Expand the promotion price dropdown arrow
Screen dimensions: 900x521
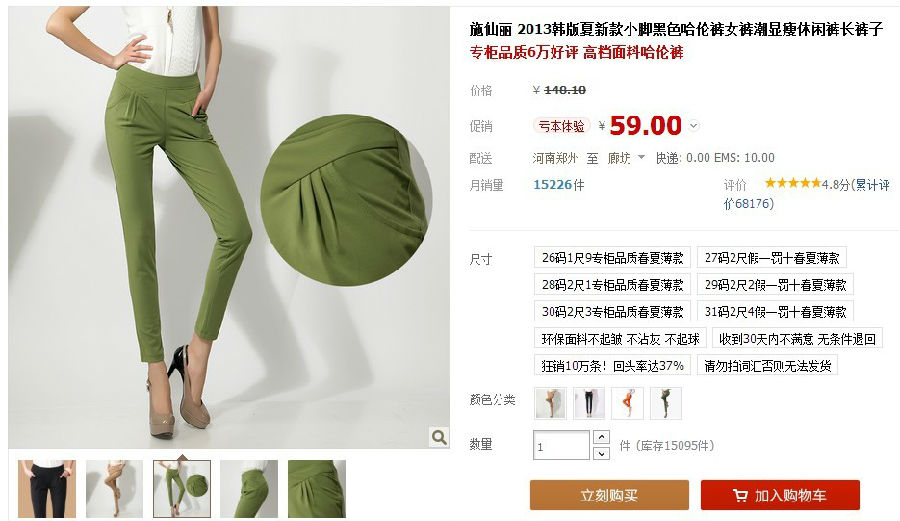[693, 125]
